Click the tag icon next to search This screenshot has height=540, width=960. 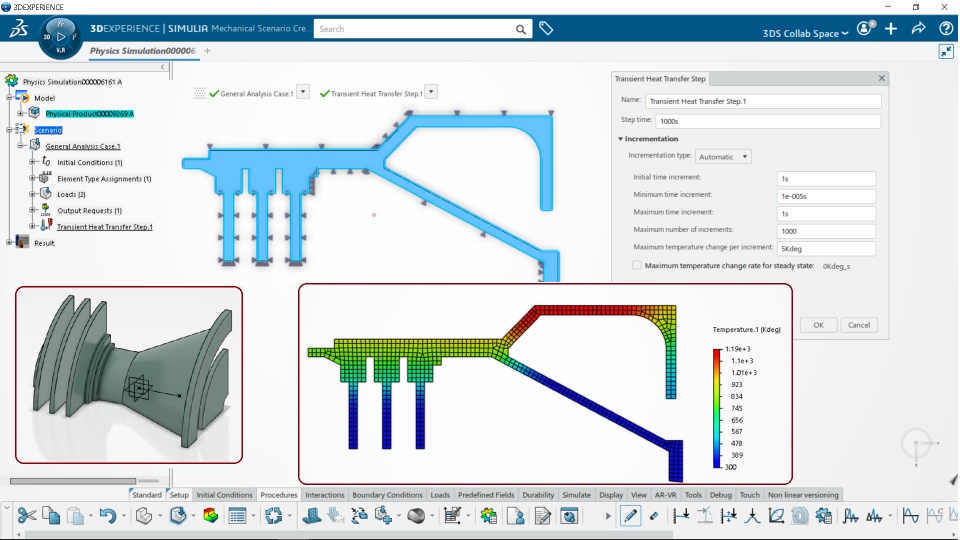pyautogui.click(x=546, y=28)
